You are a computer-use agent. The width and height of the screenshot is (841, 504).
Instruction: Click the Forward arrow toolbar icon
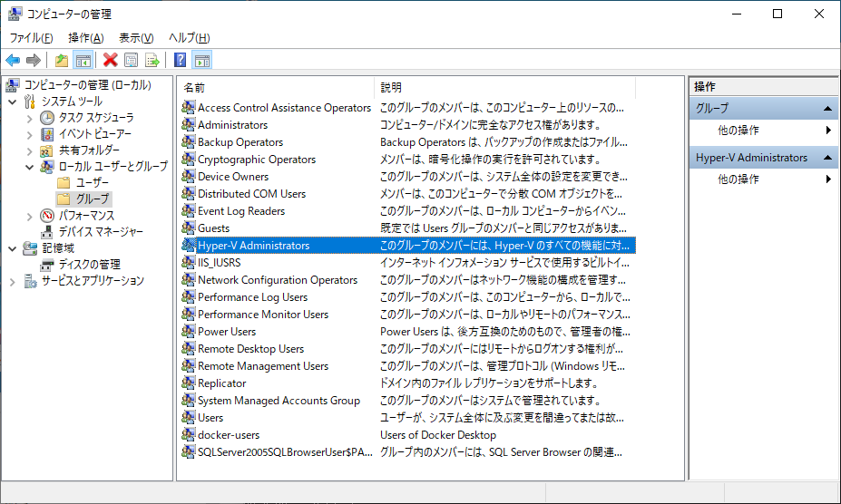point(34,60)
